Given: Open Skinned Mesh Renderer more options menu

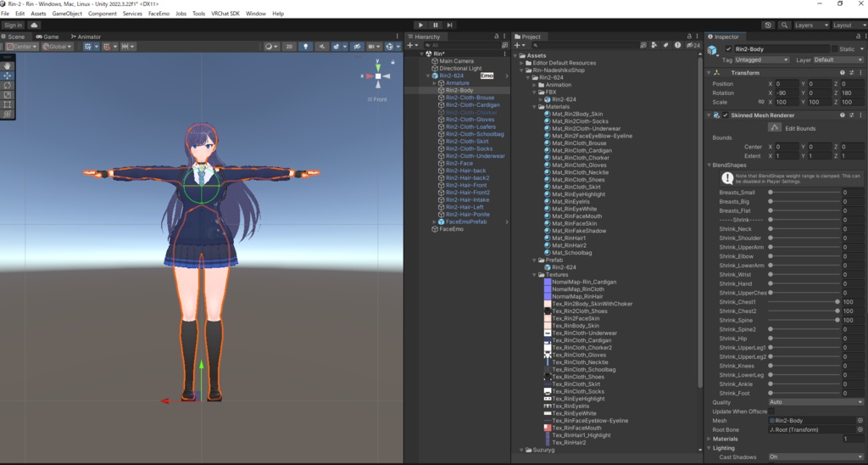Looking at the screenshot, I should click(x=861, y=115).
